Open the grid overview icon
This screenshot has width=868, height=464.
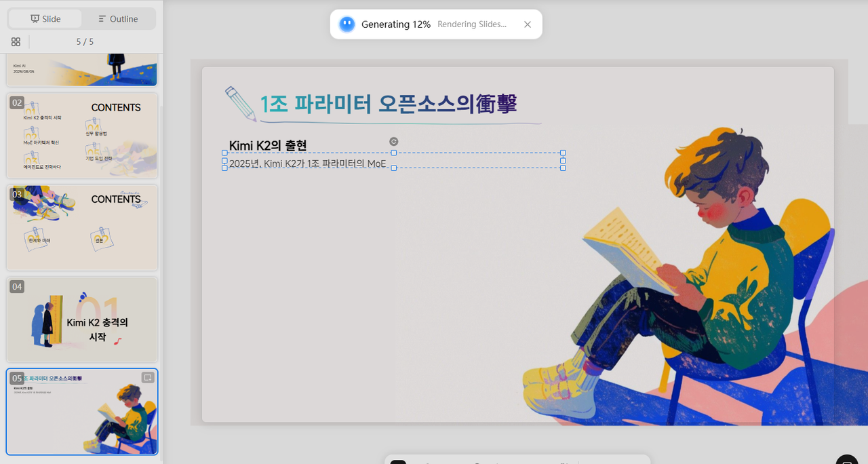(16, 41)
